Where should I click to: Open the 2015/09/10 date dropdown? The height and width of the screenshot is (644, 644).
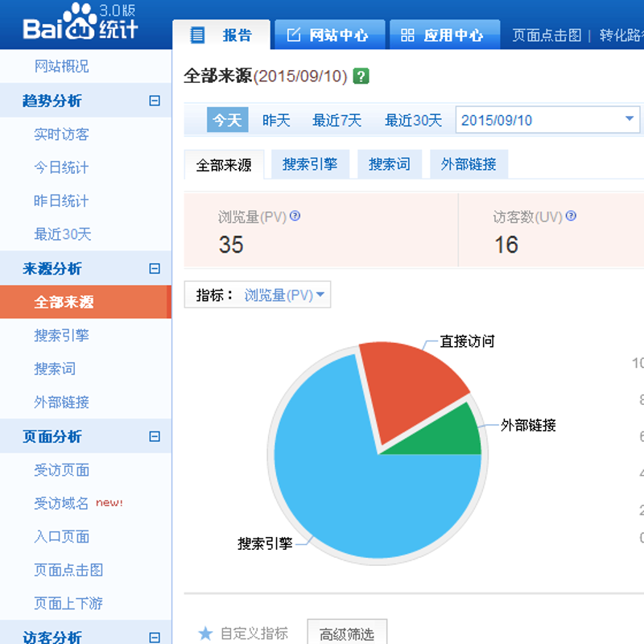tap(547, 120)
